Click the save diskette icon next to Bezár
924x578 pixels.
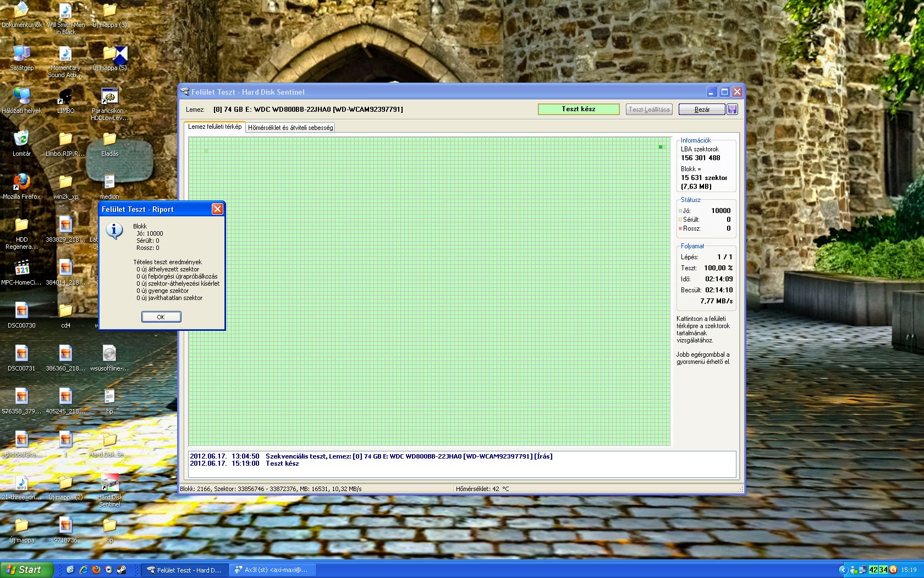(732, 109)
